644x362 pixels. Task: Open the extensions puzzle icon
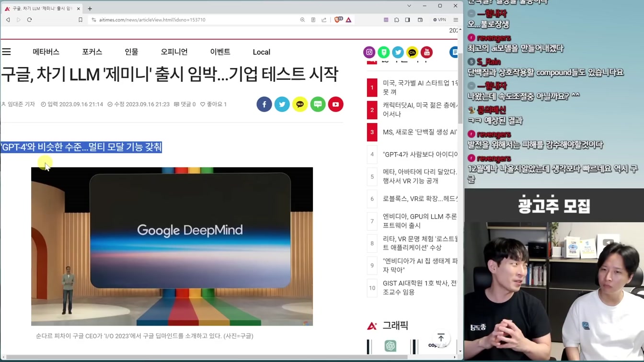(x=397, y=20)
